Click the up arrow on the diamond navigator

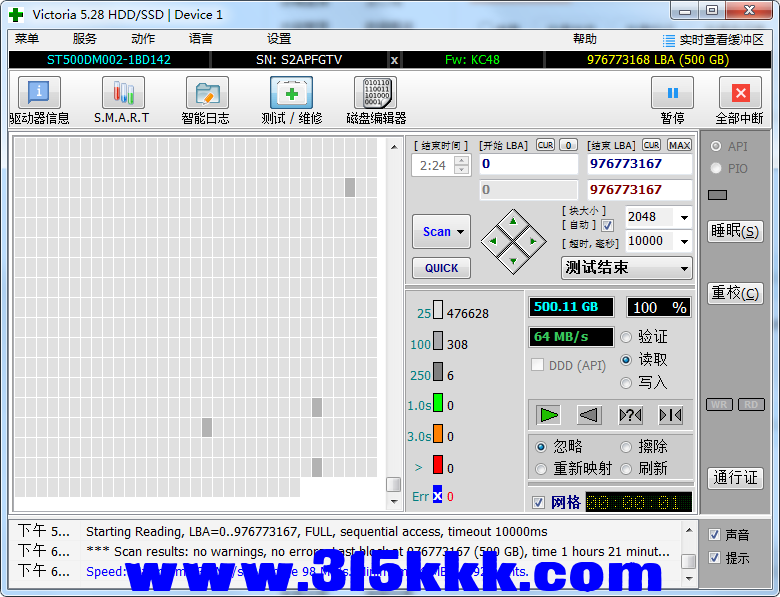(513, 221)
